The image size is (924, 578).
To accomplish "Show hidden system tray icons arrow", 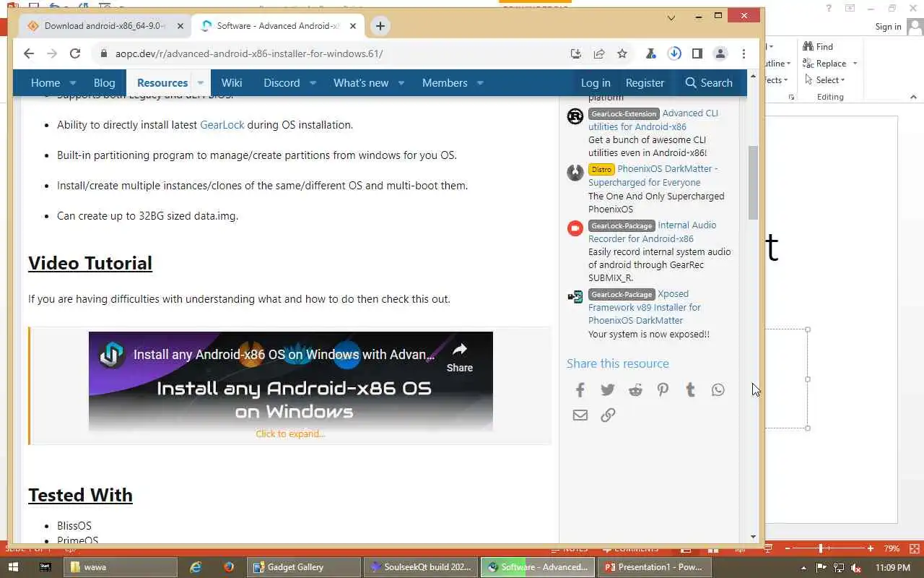I will point(803,568).
